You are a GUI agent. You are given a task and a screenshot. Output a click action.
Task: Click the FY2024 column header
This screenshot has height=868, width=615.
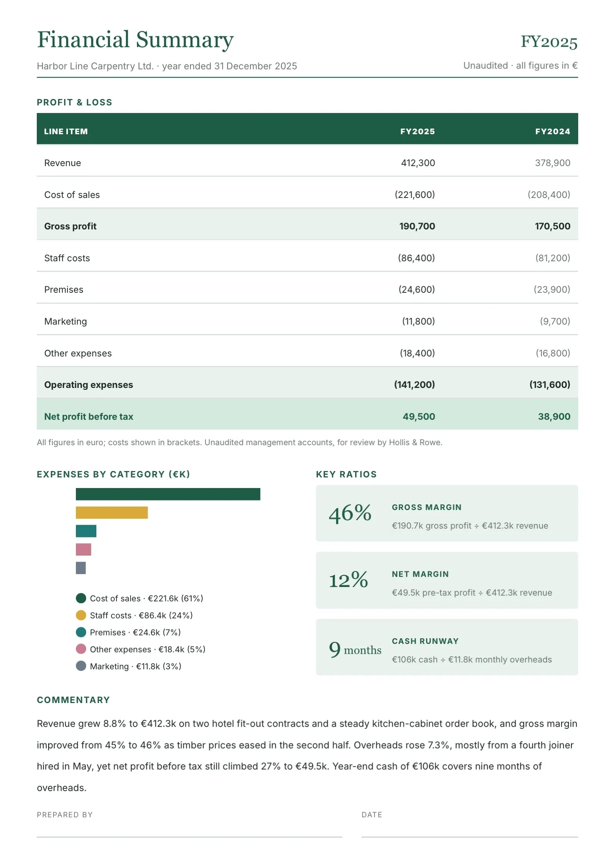point(552,132)
